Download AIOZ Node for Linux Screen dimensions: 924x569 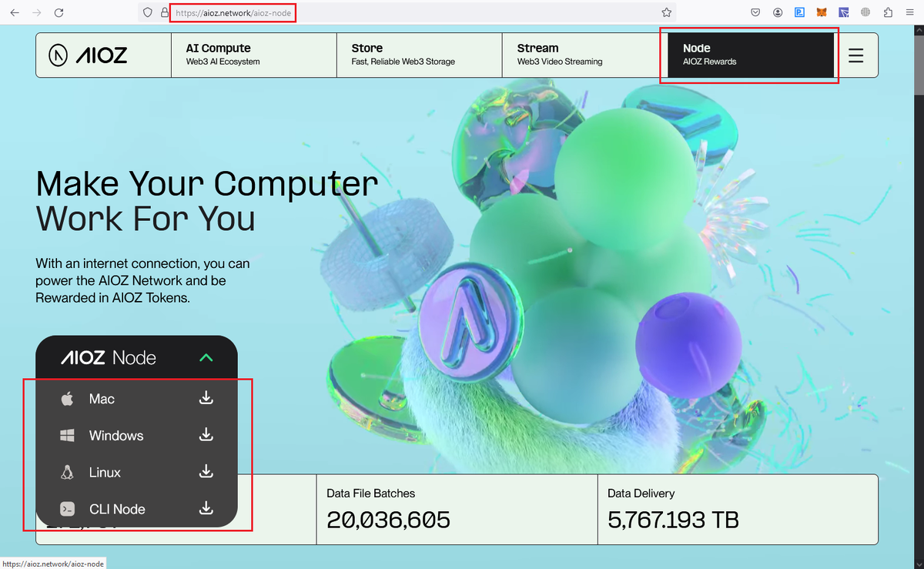point(206,472)
